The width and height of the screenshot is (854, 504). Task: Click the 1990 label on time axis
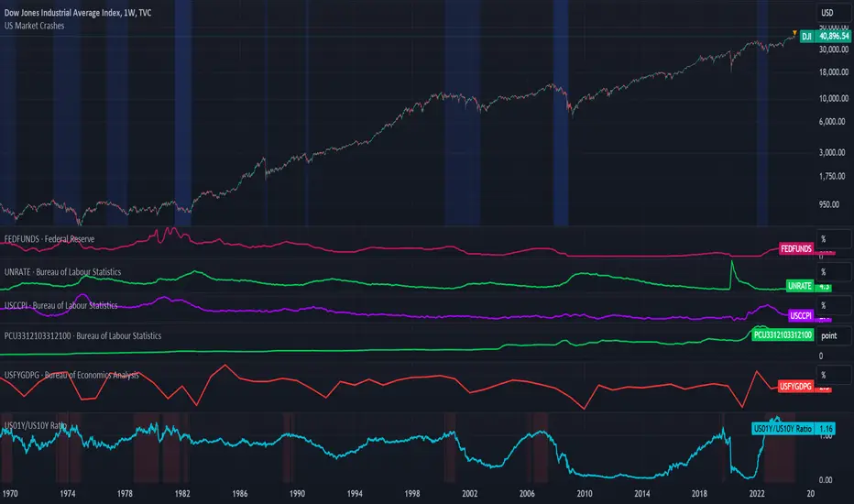(297, 493)
